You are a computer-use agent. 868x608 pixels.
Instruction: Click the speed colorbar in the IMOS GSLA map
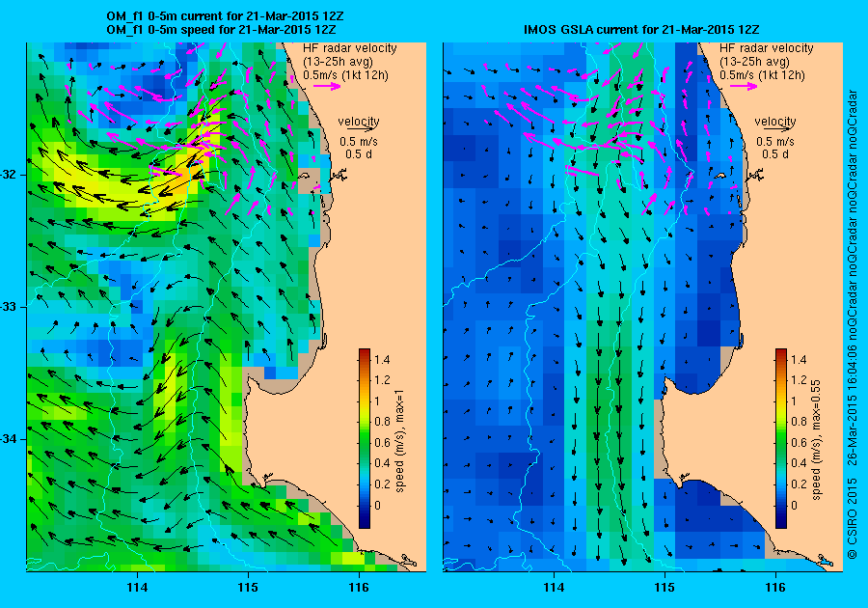click(780, 438)
